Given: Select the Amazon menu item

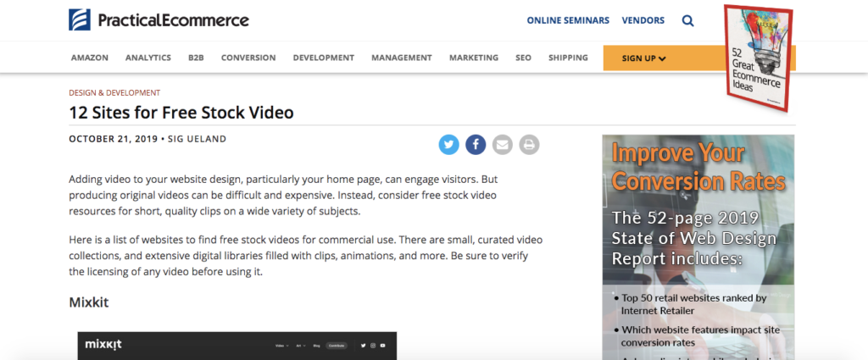Looking at the screenshot, I should (x=90, y=58).
